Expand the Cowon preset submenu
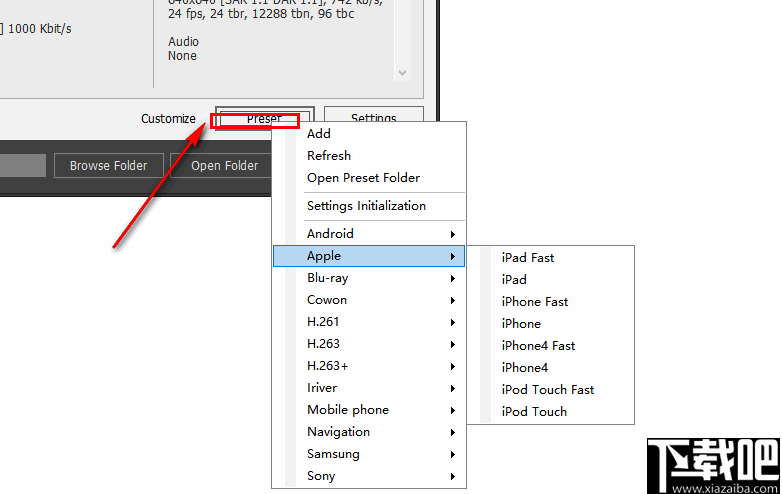This screenshot has height=494, width=782. (x=369, y=300)
